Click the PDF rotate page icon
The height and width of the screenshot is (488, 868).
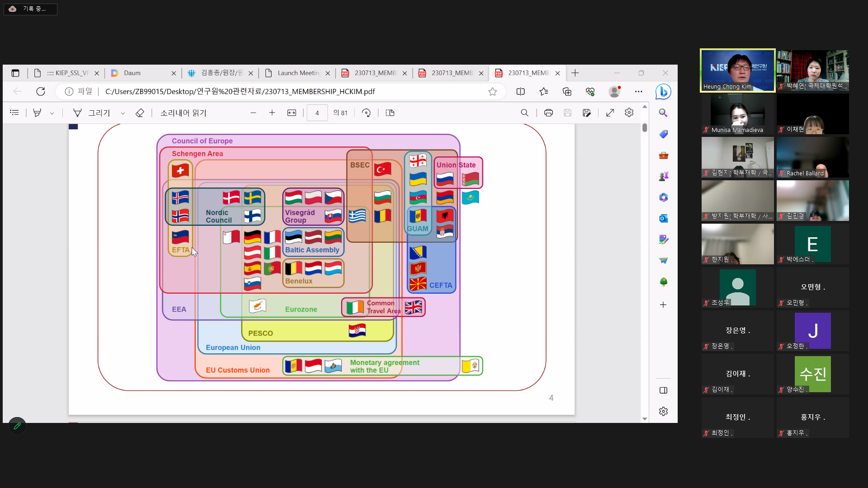coord(366,113)
